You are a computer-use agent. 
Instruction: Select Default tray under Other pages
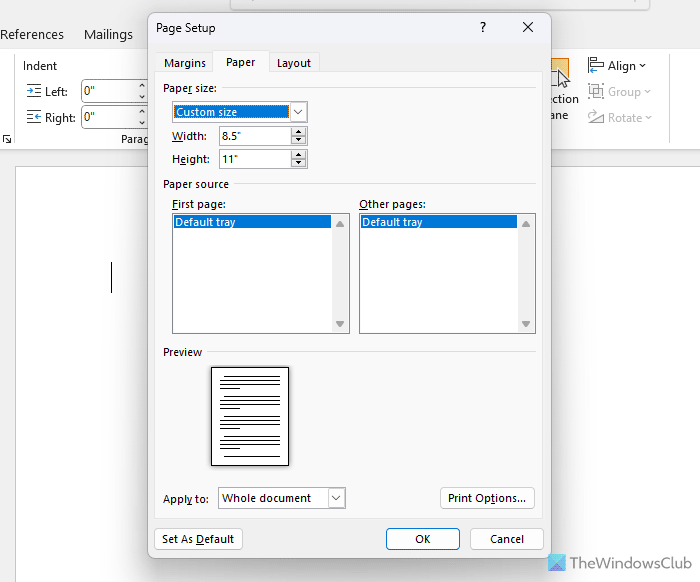click(x=439, y=222)
